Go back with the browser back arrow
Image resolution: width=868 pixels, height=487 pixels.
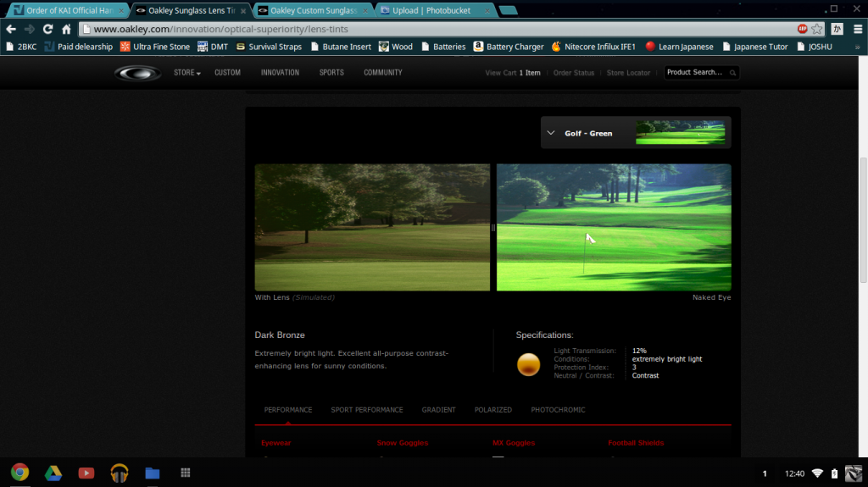click(x=11, y=29)
